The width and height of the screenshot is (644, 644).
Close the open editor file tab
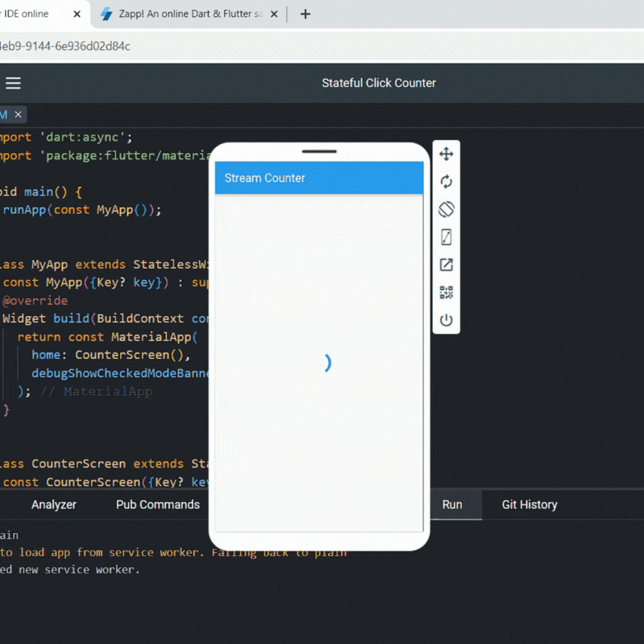(x=18, y=114)
